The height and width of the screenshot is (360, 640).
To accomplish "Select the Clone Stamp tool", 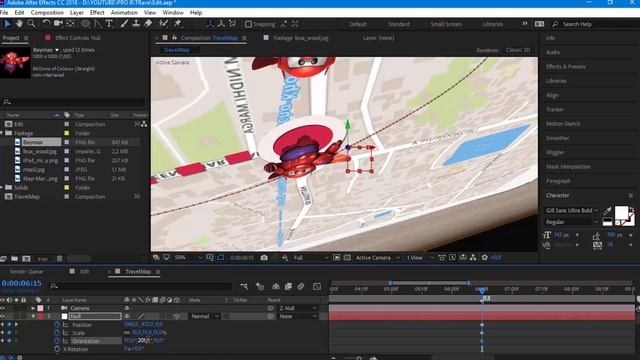I will tap(136, 24).
